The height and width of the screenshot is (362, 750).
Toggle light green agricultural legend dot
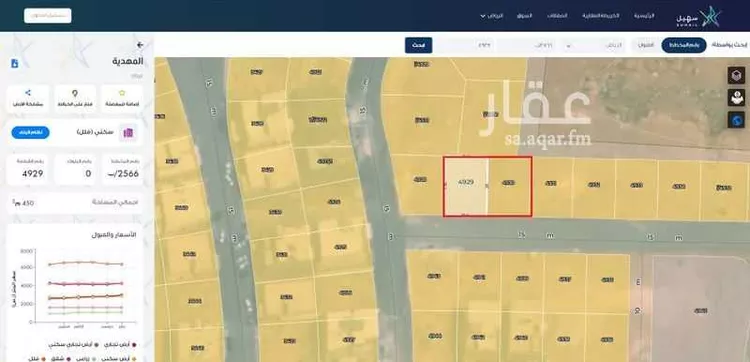(x=94, y=359)
